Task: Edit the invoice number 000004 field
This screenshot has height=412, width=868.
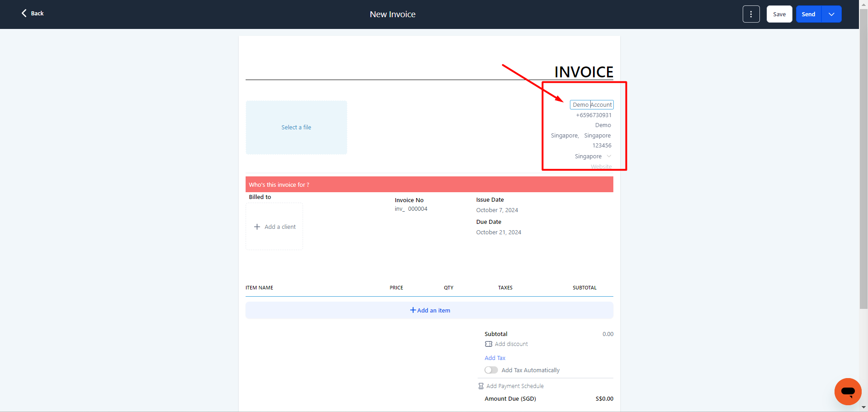Action: [x=417, y=209]
